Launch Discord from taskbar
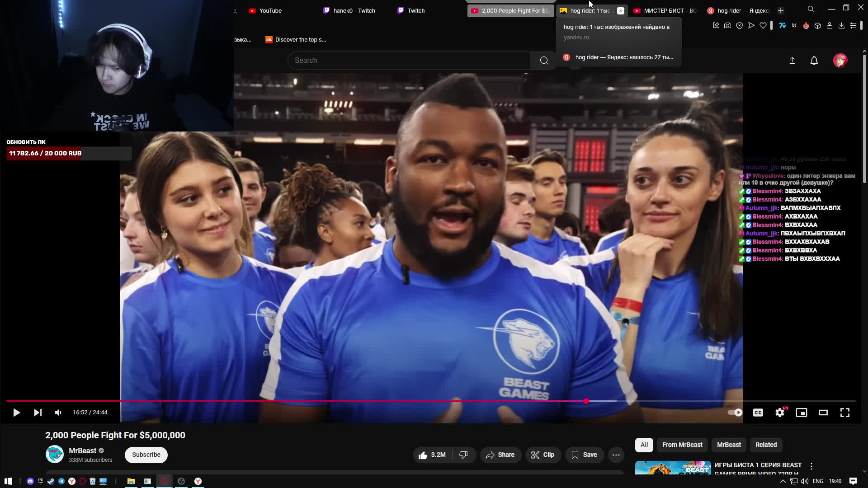 [30, 481]
